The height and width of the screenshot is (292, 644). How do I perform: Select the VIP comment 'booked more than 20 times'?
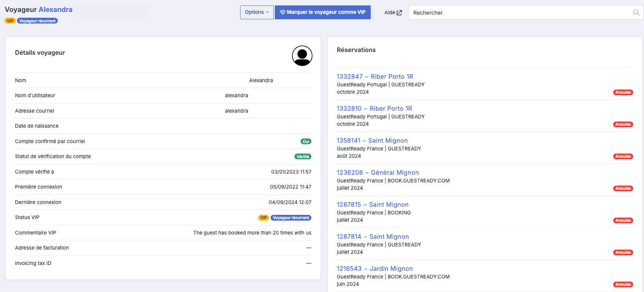coord(252,233)
